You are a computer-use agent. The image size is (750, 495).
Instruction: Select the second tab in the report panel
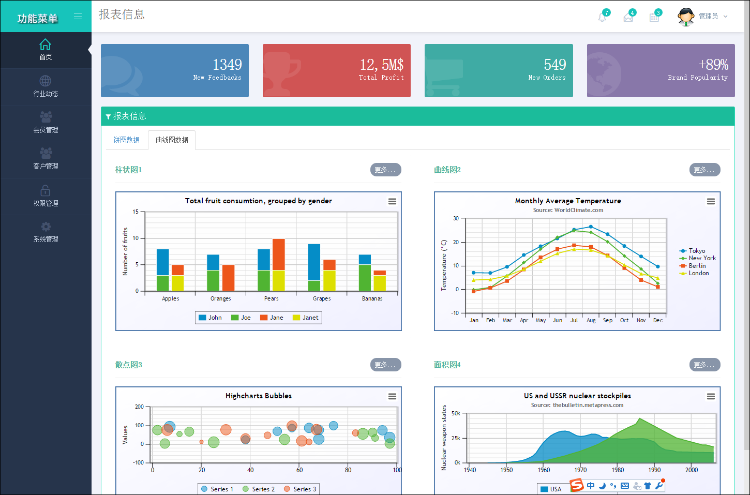pyautogui.click(x=171, y=140)
